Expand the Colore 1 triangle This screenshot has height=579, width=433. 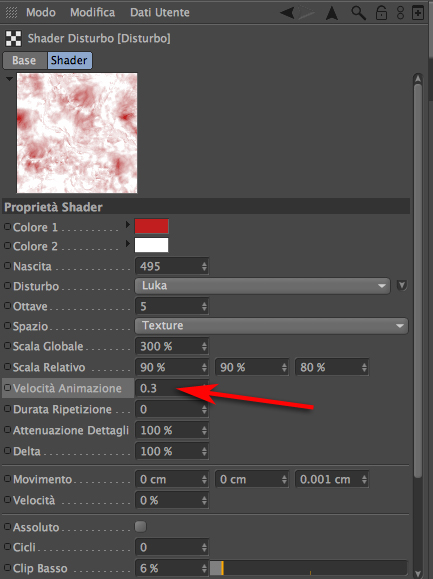[x=128, y=224]
